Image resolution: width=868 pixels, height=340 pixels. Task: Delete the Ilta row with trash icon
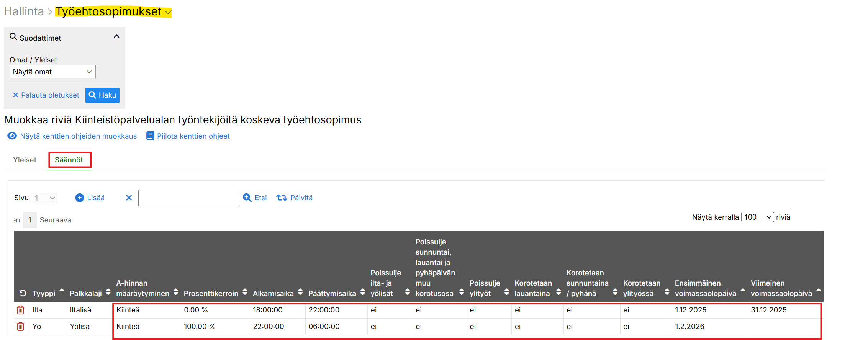click(21, 310)
